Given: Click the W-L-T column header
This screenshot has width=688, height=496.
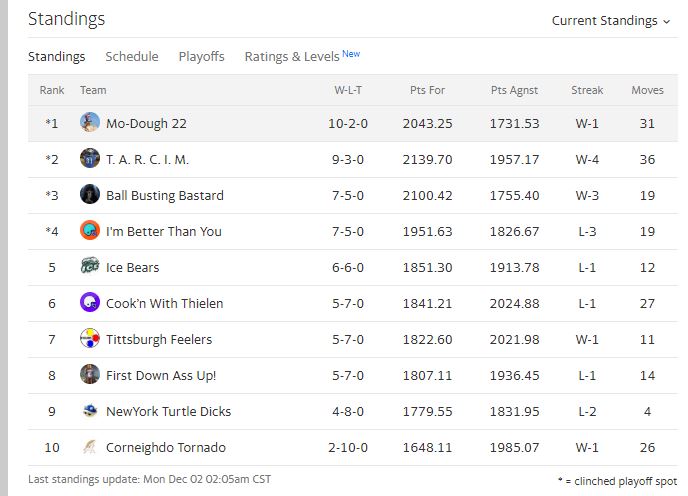Looking at the screenshot, I should point(348,90).
